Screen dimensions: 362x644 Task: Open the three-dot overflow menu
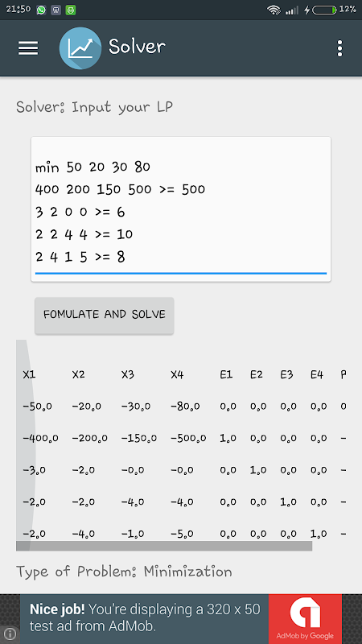[x=339, y=48]
